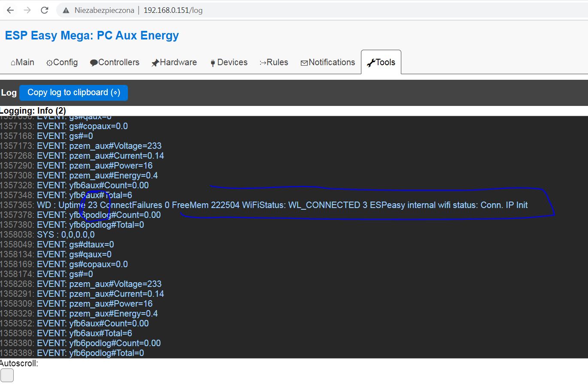
Task: Click Copy log to clipboard button
Action: tap(74, 93)
